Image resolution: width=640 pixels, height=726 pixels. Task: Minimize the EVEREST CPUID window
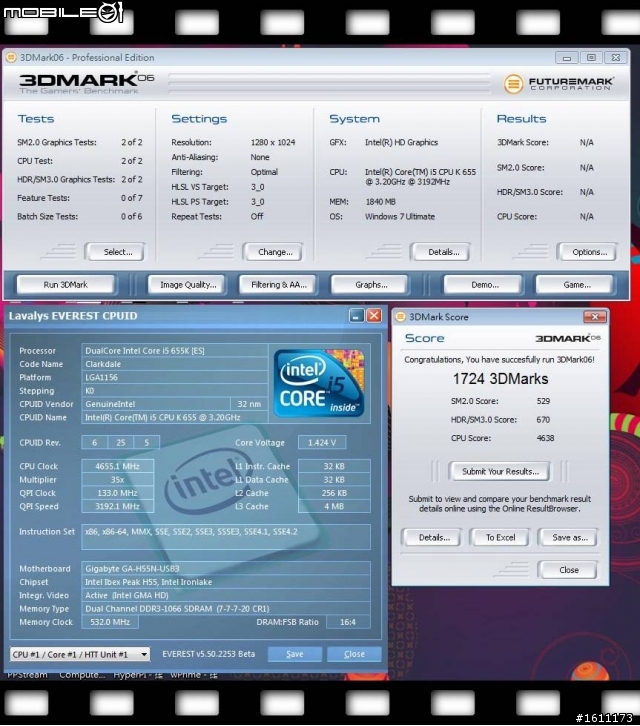356,316
